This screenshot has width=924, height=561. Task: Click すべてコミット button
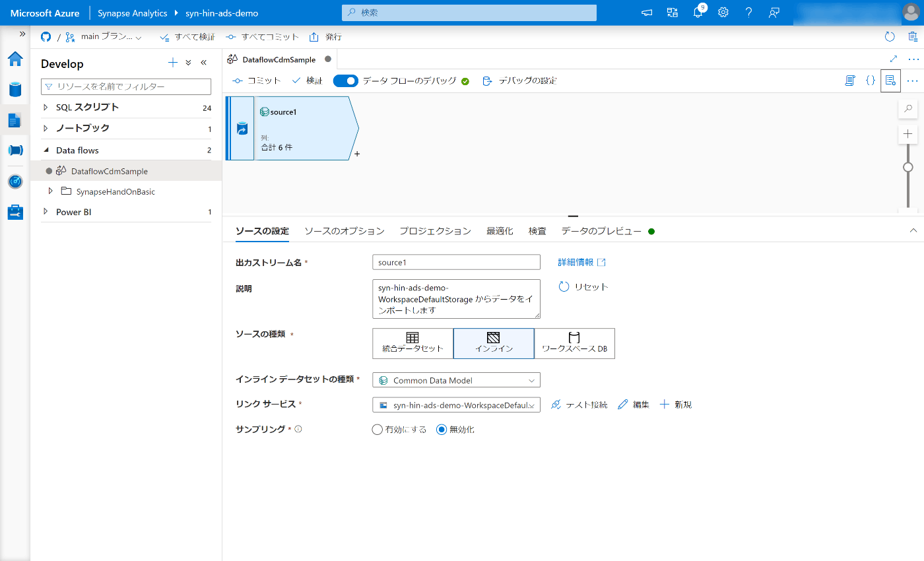coord(262,37)
